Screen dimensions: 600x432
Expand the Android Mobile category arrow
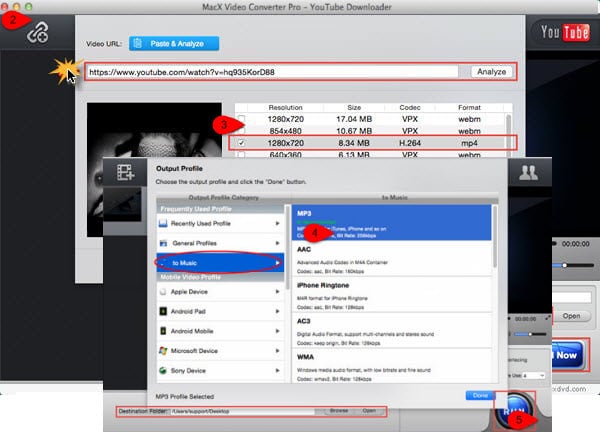coord(277,331)
